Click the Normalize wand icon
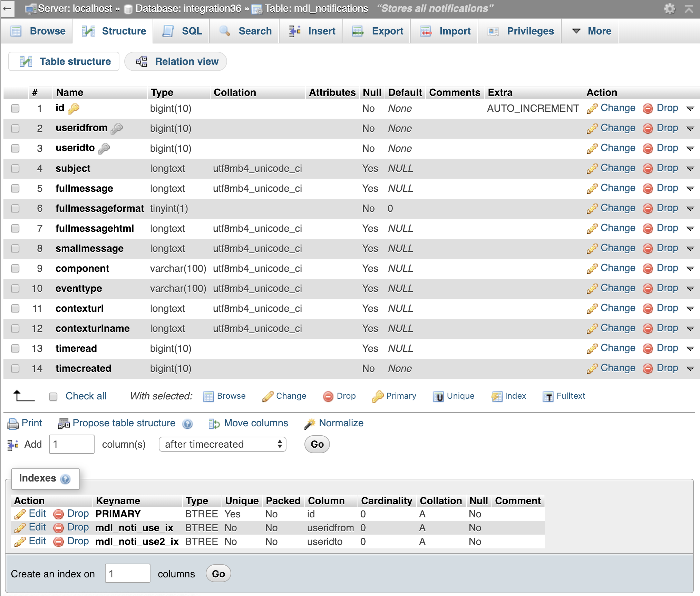Viewport: 700px width, 596px height. coord(310,424)
